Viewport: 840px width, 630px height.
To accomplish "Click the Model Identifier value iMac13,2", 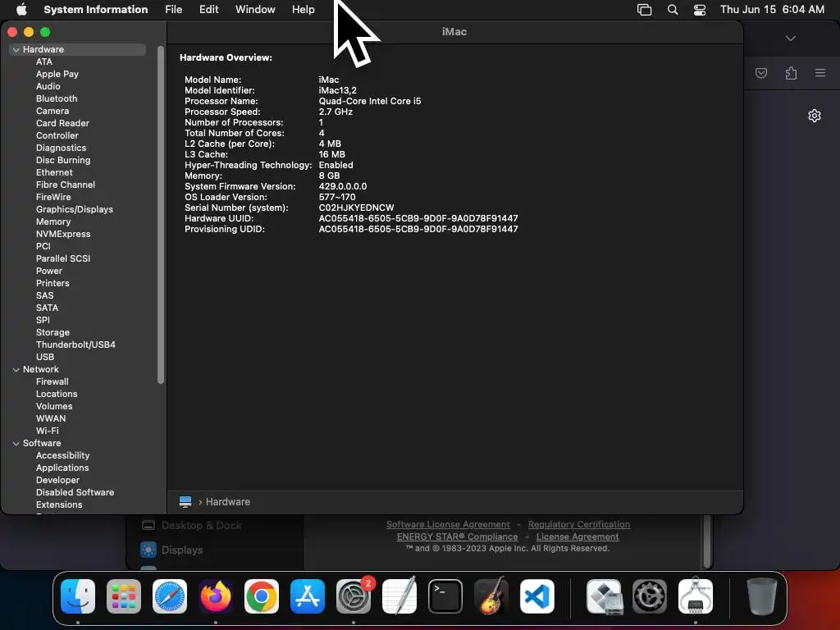I will [337, 90].
